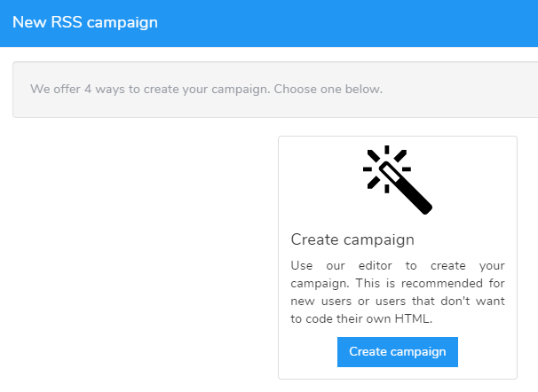Click the New RSS campaign page title
This screenshot has height=392, width=538.
click(x=84, y=22)
